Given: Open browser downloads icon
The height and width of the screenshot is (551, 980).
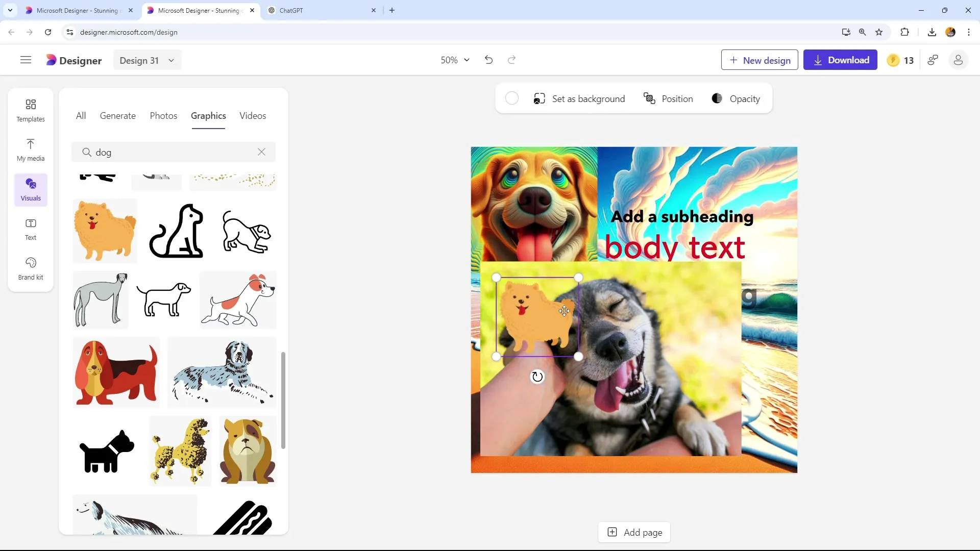Looking at the screenshot, I should (932, 32).
